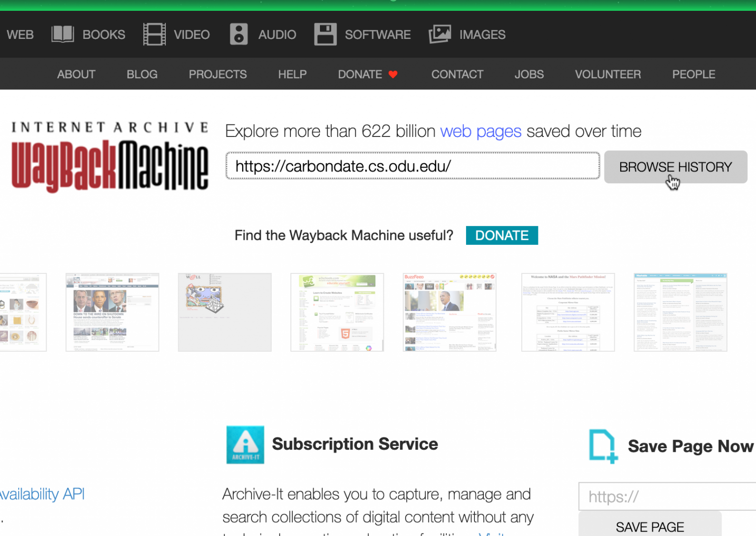Click the Software floppy disk icon

pos(325,34)
